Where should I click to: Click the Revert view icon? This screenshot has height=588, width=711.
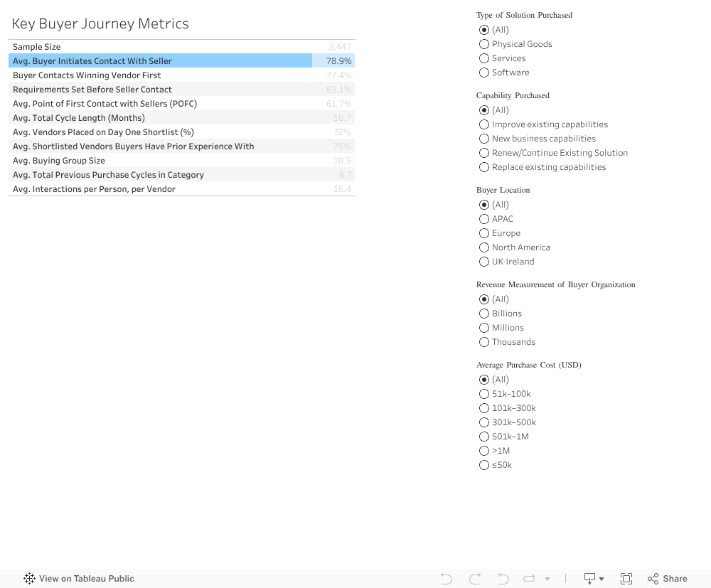(503, 579)
